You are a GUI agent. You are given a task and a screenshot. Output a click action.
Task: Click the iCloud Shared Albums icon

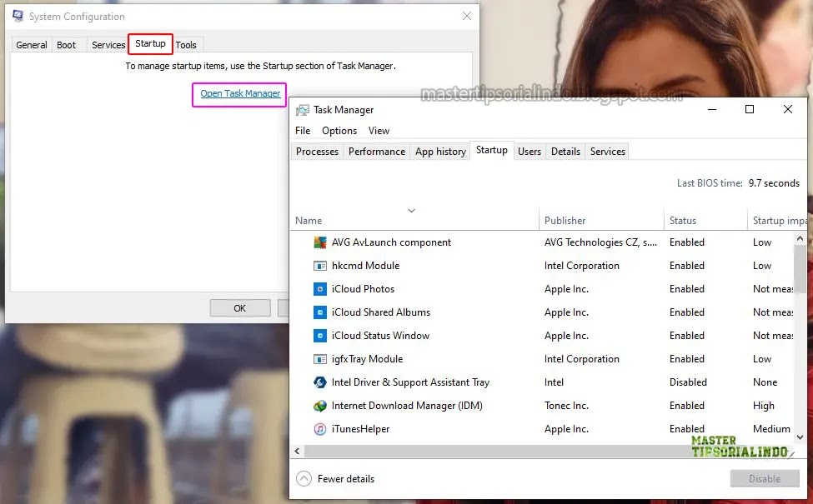320,312
